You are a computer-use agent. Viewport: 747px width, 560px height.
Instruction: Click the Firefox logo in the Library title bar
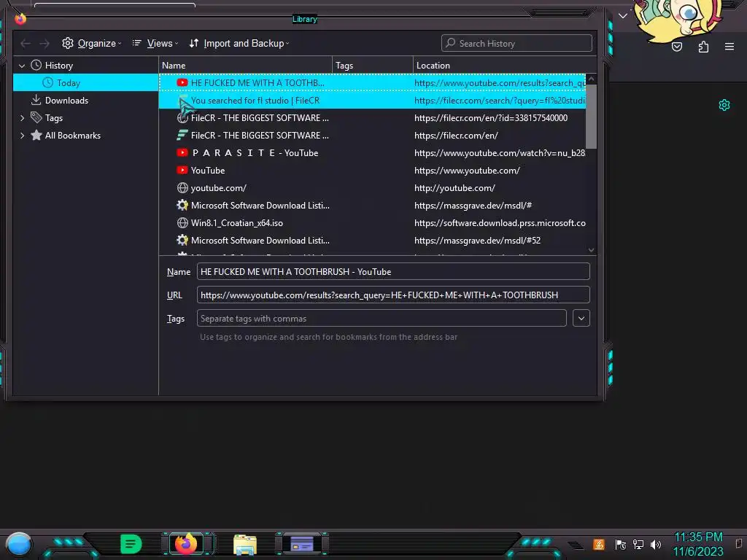tap(20, 18)
